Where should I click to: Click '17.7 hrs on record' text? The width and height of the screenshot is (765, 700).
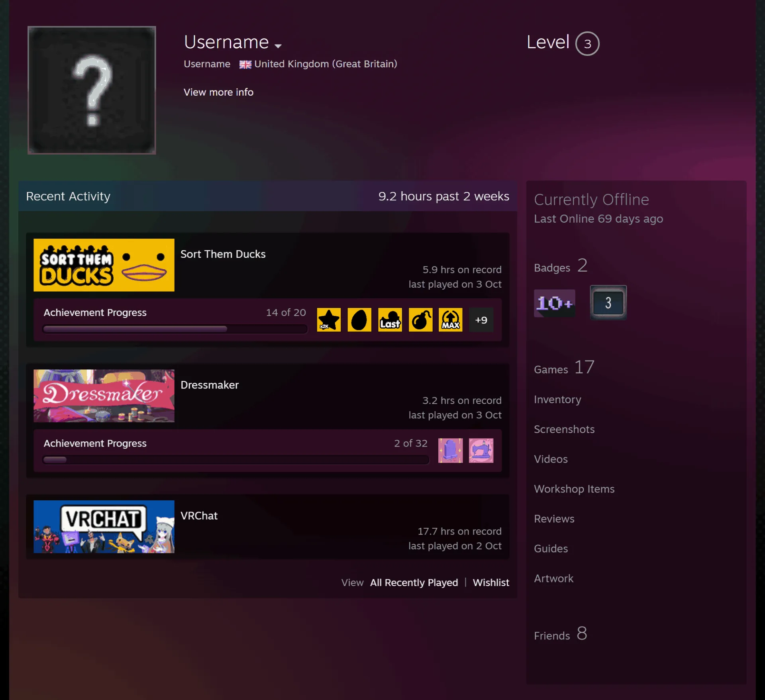pos(459,531)
